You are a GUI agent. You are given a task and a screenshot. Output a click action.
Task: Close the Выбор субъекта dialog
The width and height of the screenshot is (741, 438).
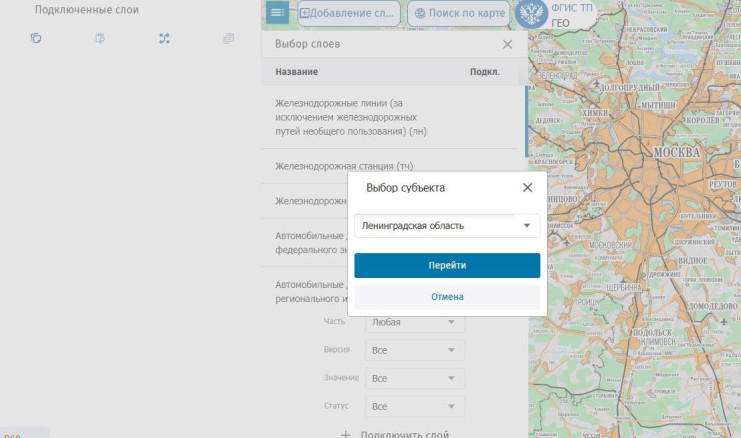point(527,187)
